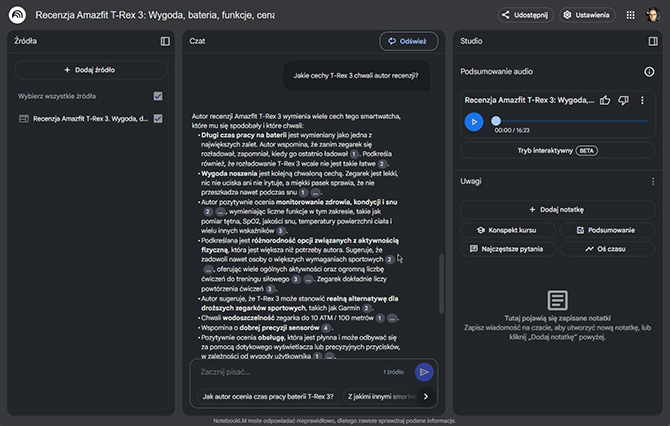Collapse the Źródła panel

[165, 41]
